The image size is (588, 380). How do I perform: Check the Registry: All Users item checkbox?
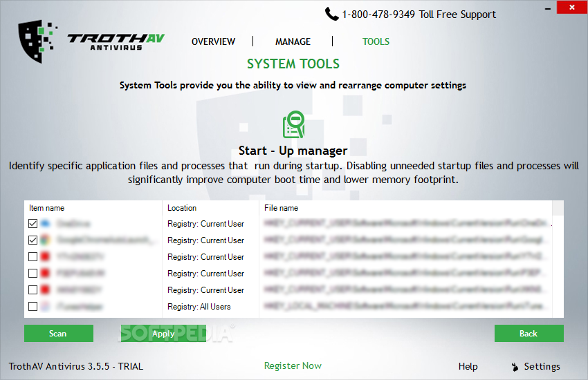(33, 306)
